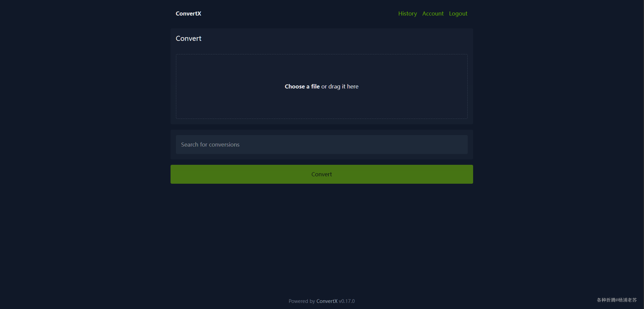The width and height of the screenshot is (644, 309).
Task: Select the Convert heading text
Action: pos(188,38)
